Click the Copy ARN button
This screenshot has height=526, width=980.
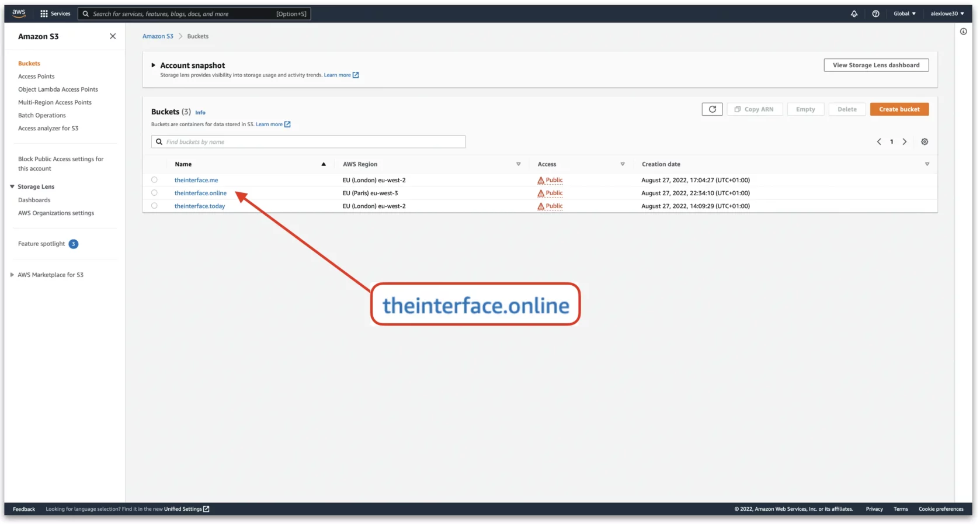tap(755, 109)
